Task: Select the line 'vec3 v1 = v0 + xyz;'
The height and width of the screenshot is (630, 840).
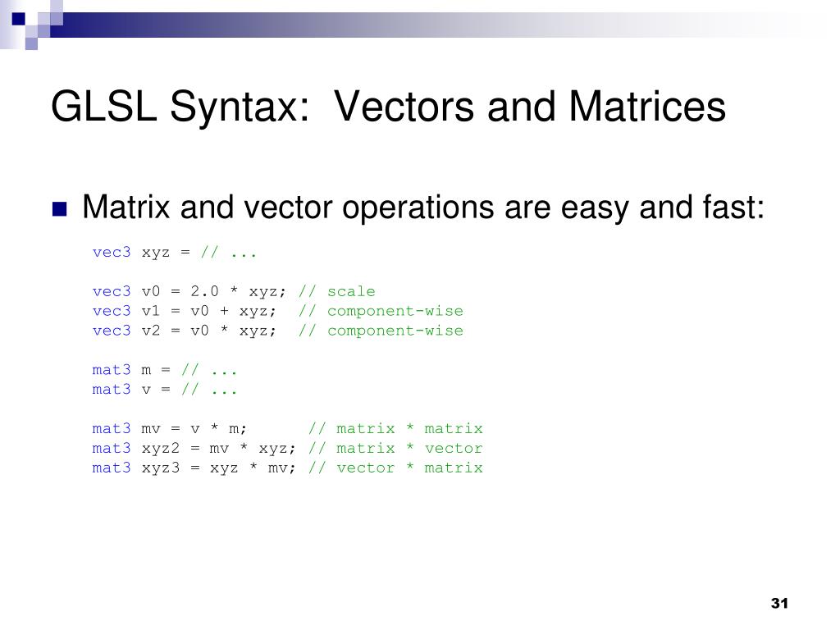Action: click(x=185, y=311)
